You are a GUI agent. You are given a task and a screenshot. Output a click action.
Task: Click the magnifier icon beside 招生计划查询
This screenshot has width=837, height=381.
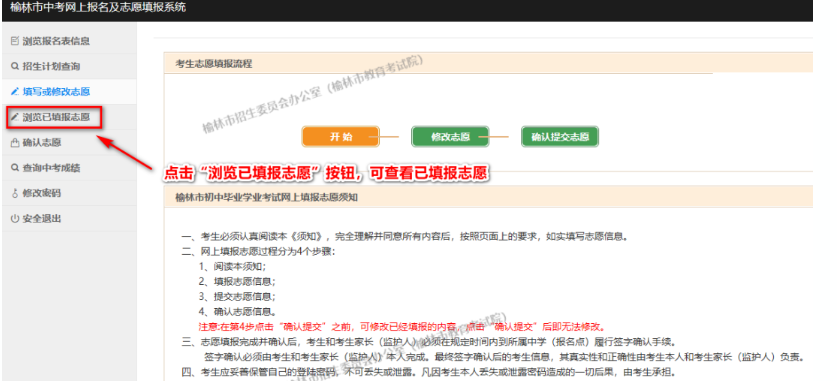pyautogui.click(x=14, y=66)
